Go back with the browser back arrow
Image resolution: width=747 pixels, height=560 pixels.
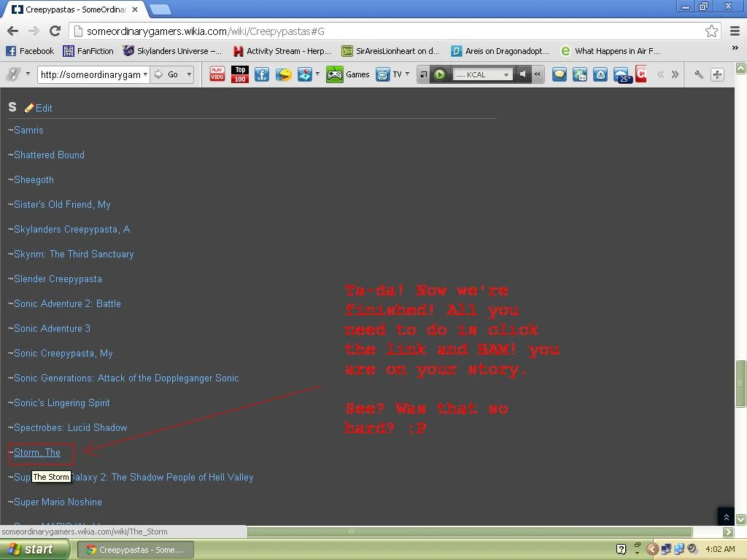[x=12, y=31]
